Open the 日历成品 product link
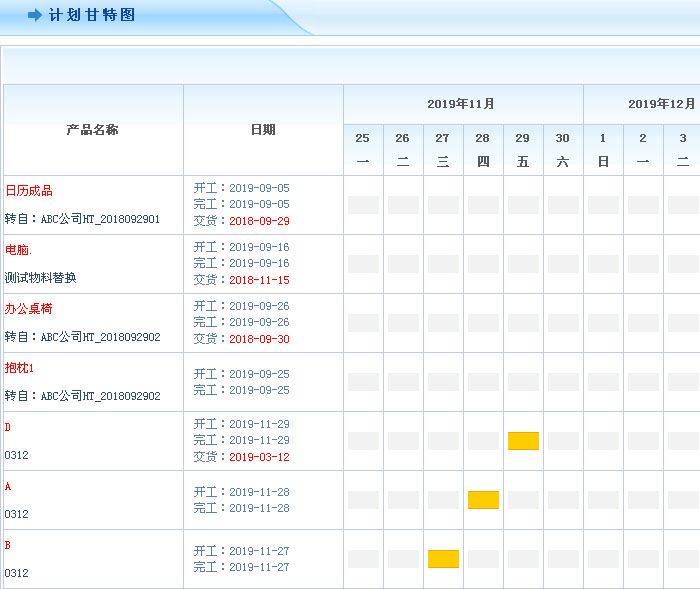The image size is (700, 589). click(x=29, y=190)
